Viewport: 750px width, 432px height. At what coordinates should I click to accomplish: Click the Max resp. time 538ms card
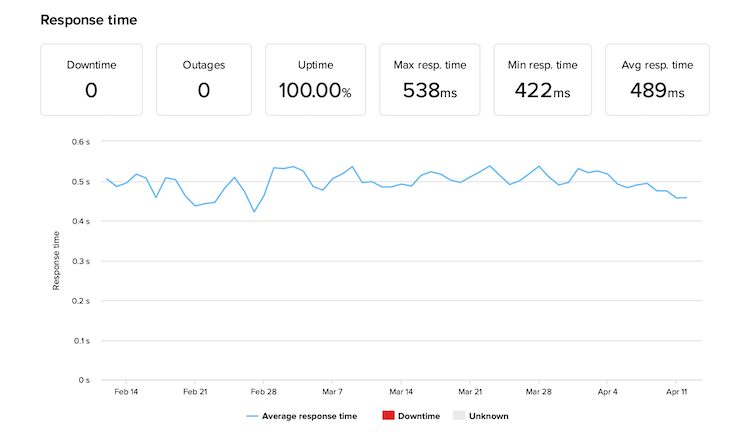431,79
